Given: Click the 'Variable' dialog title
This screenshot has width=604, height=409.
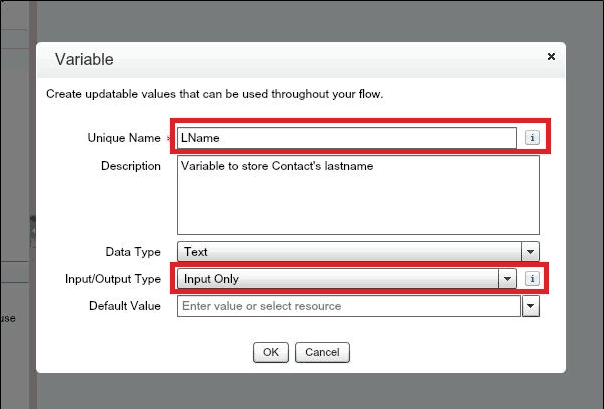Looking at the screenshot, I should point(84,60).
